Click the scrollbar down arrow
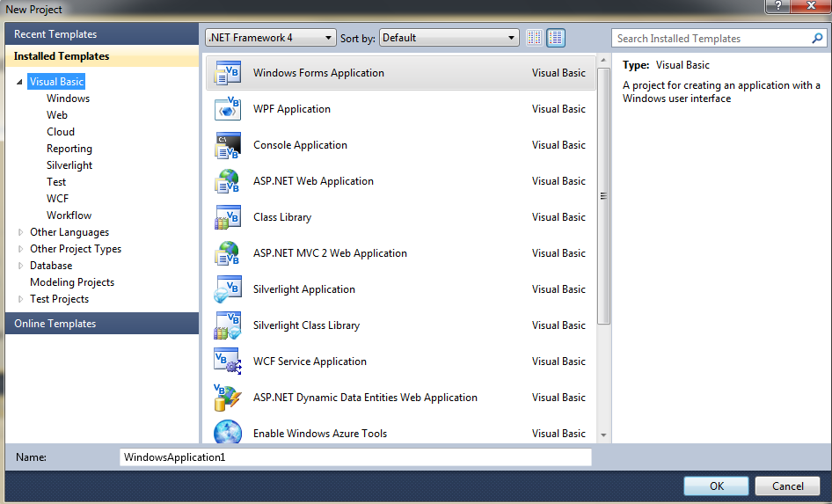The width and height of the screenshot is (832, 504). [x=603, y=435]
